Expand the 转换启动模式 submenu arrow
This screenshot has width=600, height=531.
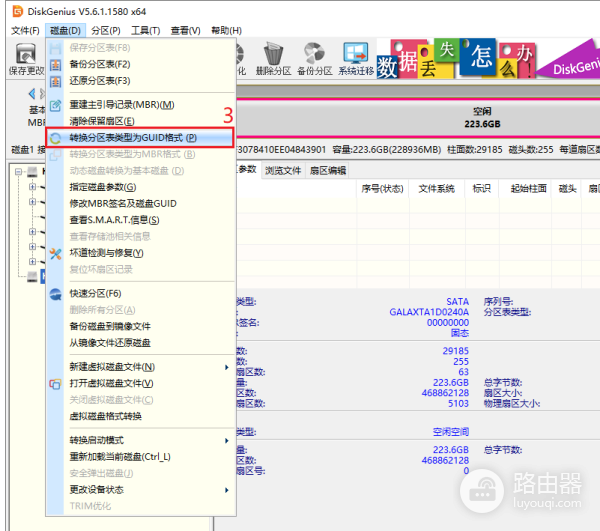[227, 440]
